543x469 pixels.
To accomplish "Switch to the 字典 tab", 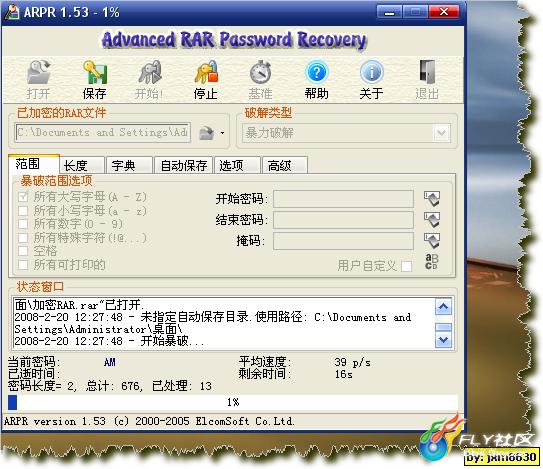I will point(129,166).
